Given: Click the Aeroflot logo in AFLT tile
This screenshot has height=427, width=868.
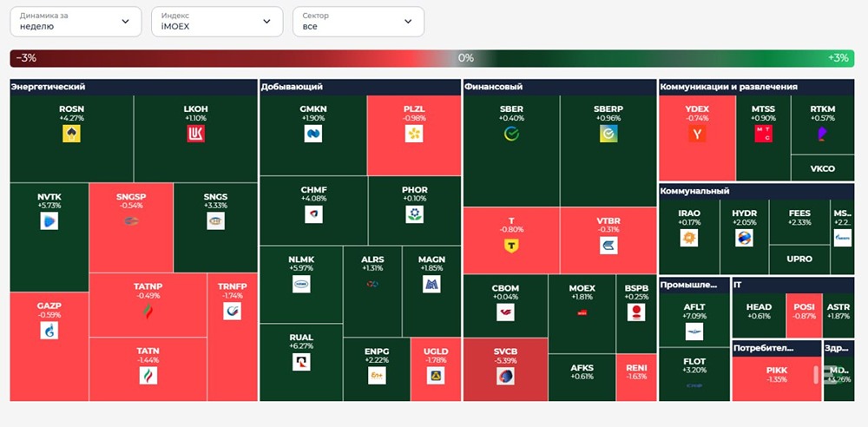Looking at the screenshot, I should [694, 332].
